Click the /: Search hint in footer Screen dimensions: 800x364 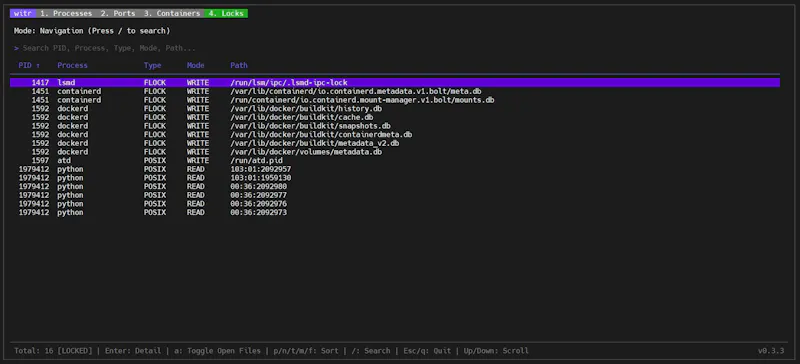click(371, 351)
